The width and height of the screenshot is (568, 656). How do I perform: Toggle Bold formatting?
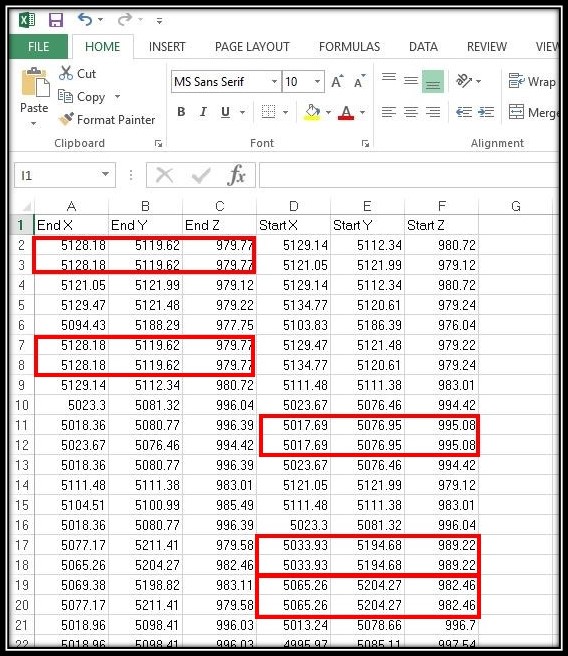click(181, 112)
